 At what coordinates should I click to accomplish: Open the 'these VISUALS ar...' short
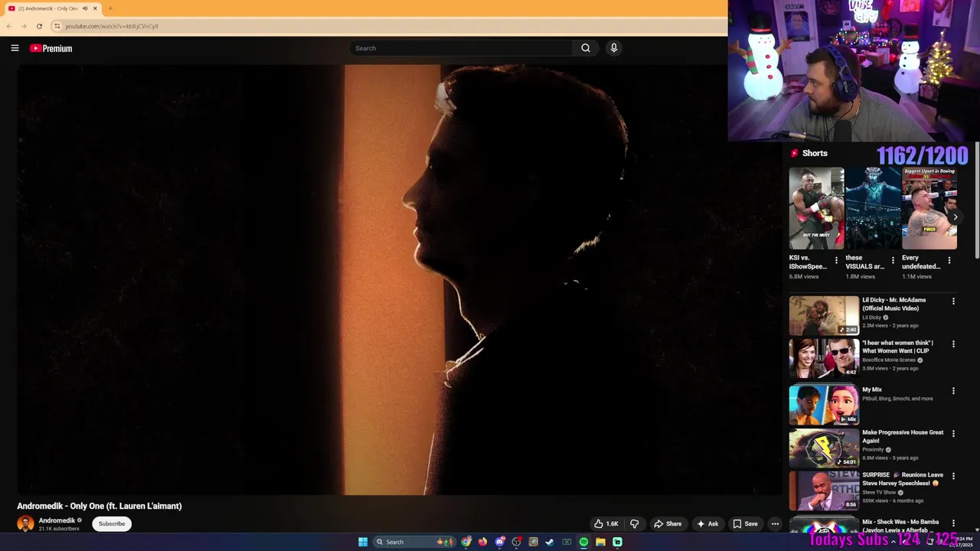click(873, 208)
